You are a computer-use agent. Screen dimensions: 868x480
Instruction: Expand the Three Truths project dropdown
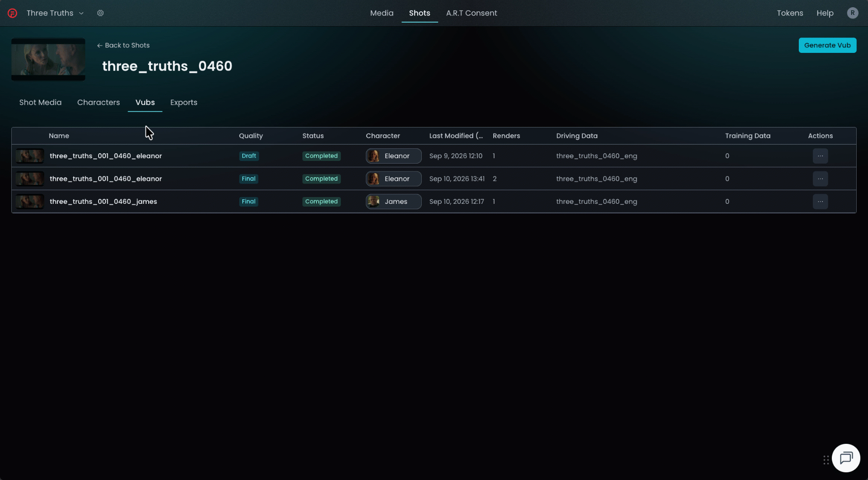click(55, 13)
